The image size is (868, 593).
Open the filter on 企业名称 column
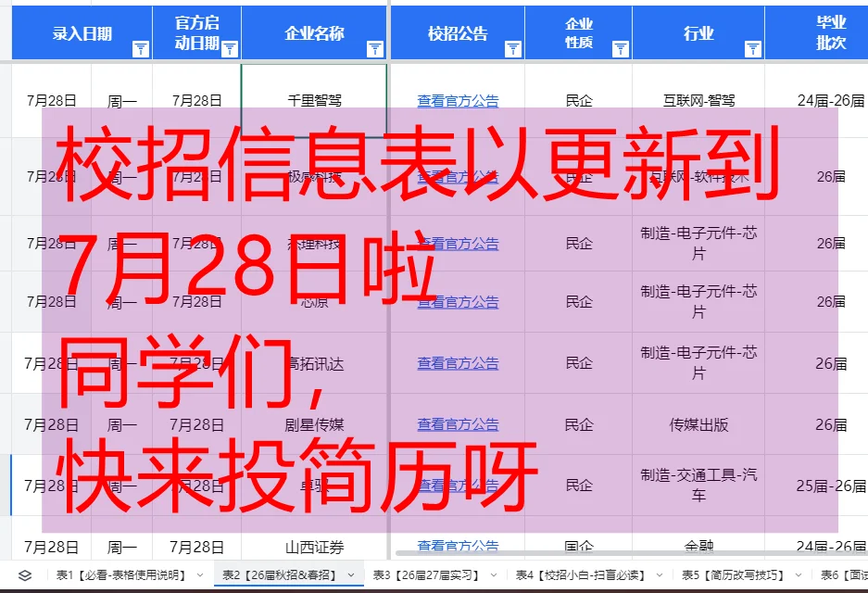[x=375, y=49]
